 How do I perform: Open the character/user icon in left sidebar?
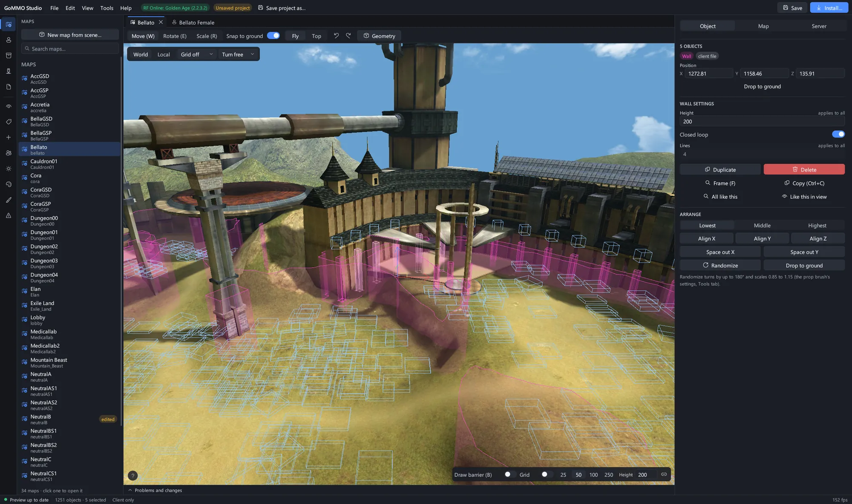pyautogui.click(x=9, y=40)
